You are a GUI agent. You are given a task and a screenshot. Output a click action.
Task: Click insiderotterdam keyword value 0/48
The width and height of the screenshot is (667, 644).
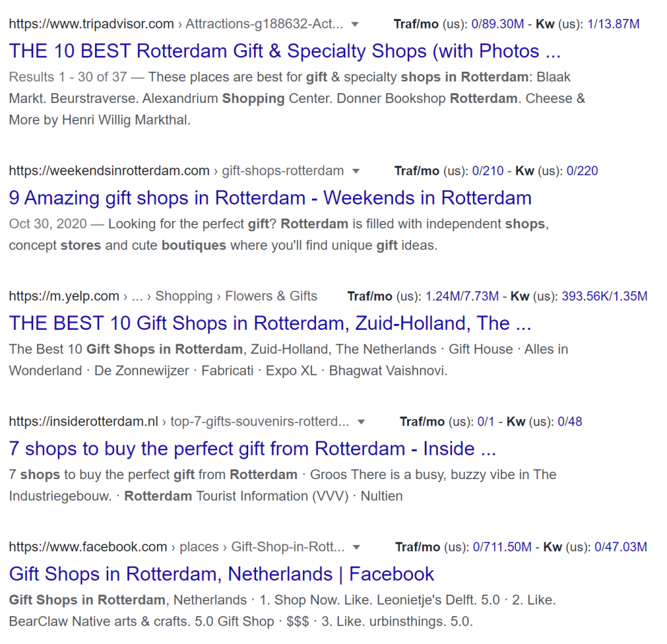(569, 421)
